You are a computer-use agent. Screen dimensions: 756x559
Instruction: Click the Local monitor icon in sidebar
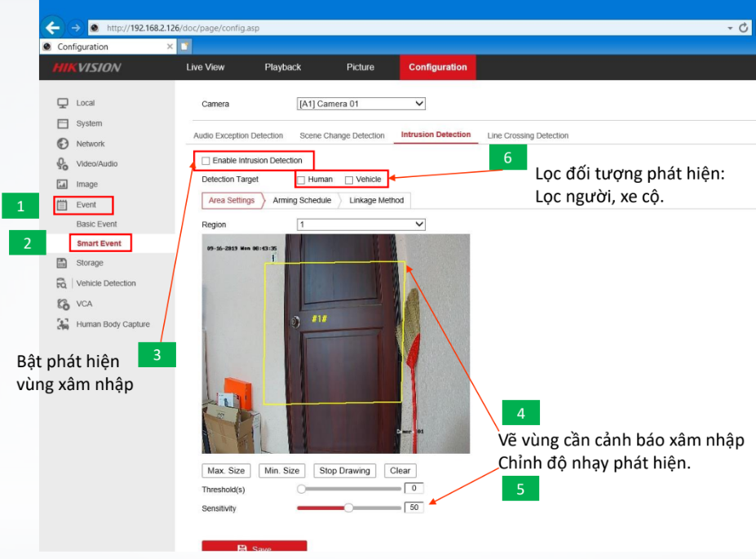pos(62,103)
